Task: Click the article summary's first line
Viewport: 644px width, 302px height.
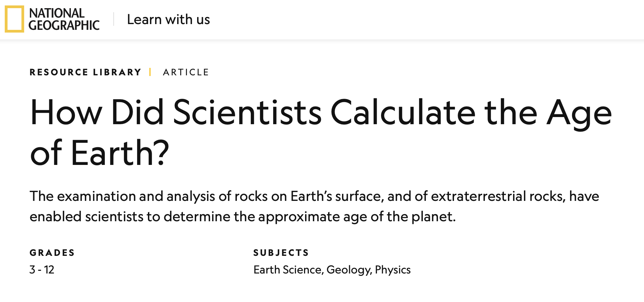Action: [x=314, y=196]
